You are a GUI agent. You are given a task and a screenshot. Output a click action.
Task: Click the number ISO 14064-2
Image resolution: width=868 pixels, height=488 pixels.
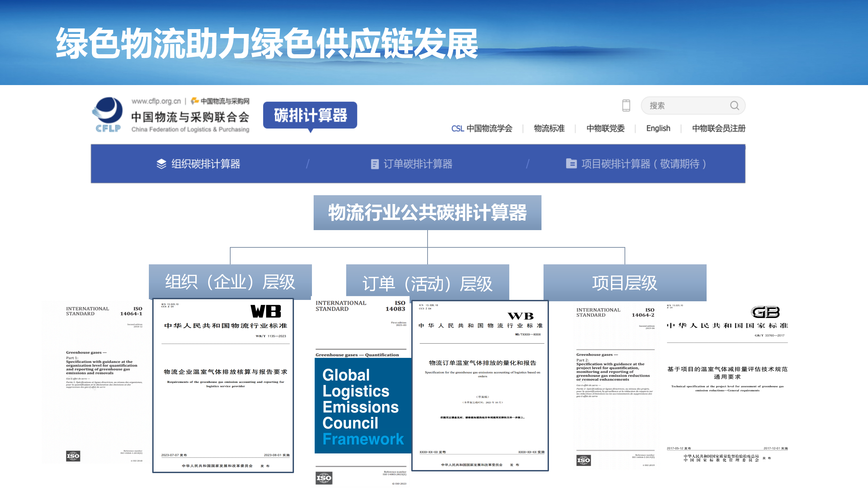tap(643, 312)
